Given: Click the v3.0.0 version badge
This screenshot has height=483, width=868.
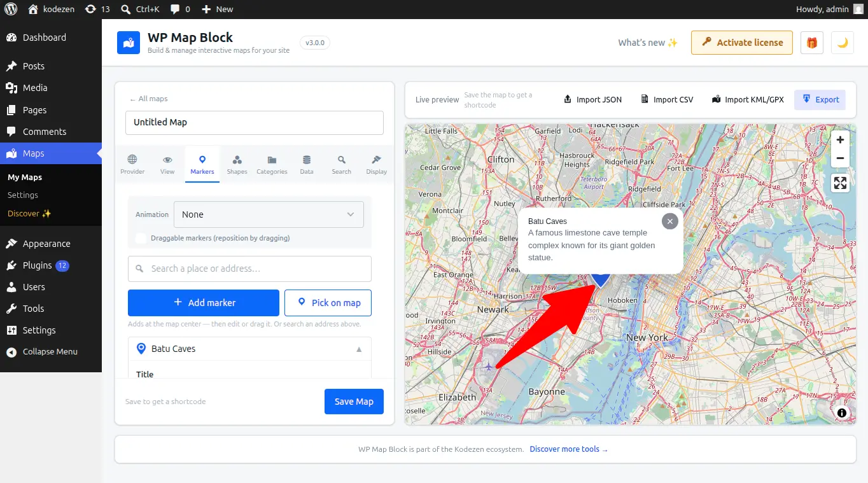Looking at the screenshot, I should (x=315, y=43).
